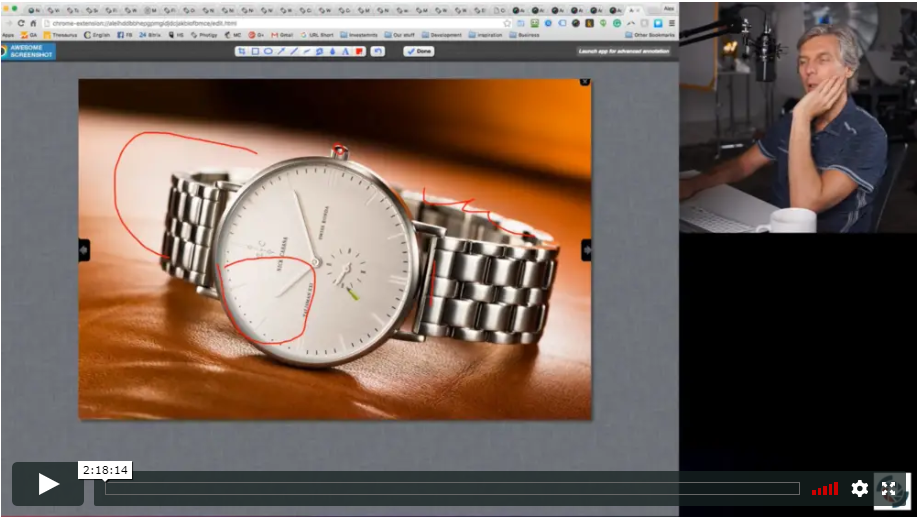Click 'Launch app for advanced annotation'

click(623, 51)
